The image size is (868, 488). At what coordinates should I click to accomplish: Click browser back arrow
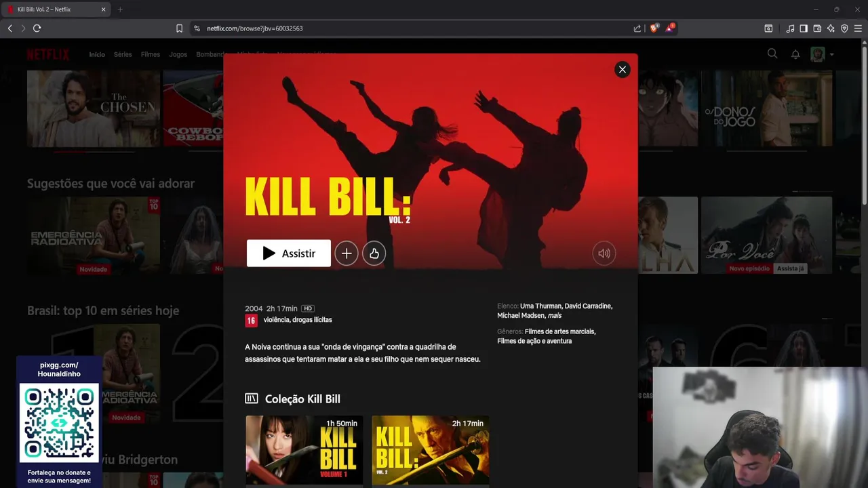[x=9, y=28]
